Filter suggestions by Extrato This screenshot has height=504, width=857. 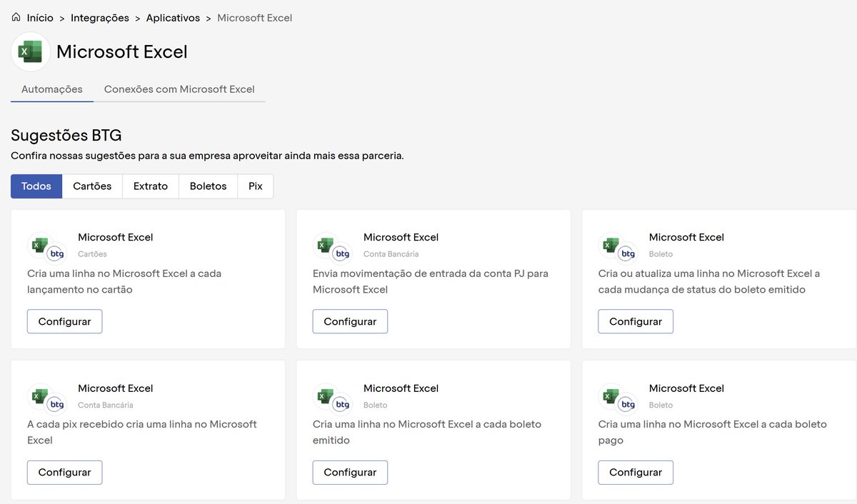(x=151, y=186)
